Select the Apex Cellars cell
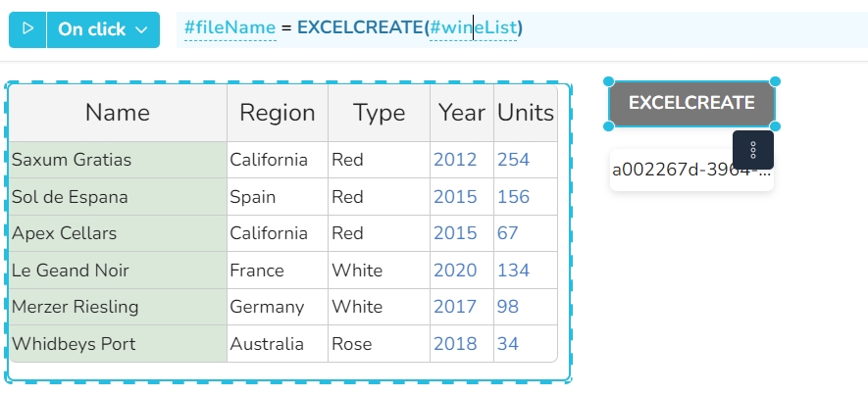868x396 pixels. point(65,233)
